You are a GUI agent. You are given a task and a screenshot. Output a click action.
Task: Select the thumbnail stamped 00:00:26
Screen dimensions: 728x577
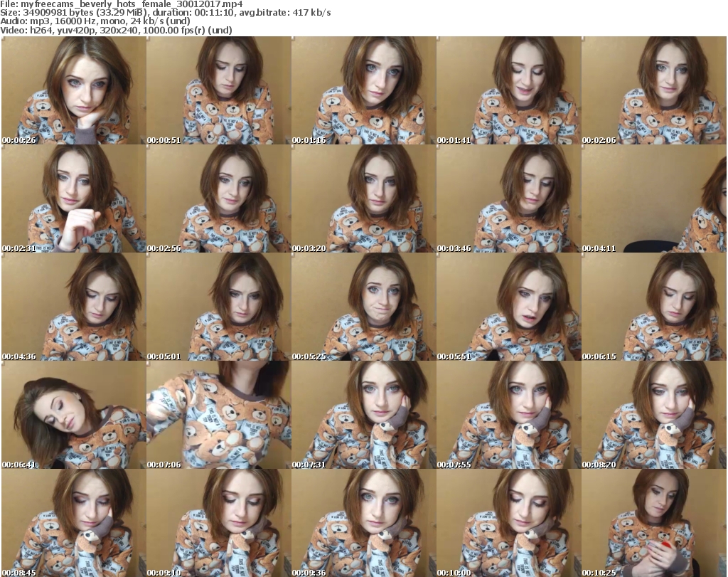point(73,90)
